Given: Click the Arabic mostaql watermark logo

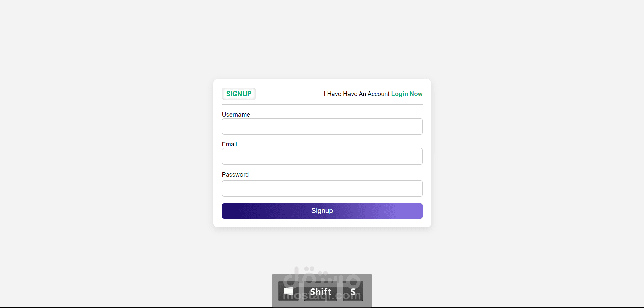Looking at the screenshot, I should [322, 276].
